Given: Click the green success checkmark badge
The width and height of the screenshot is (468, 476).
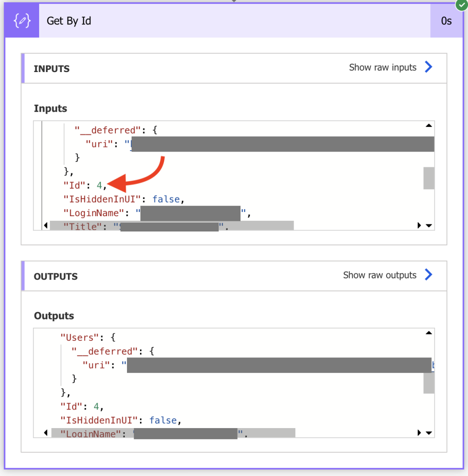Looking at the screenshot, I should click(x=461, y=5).
